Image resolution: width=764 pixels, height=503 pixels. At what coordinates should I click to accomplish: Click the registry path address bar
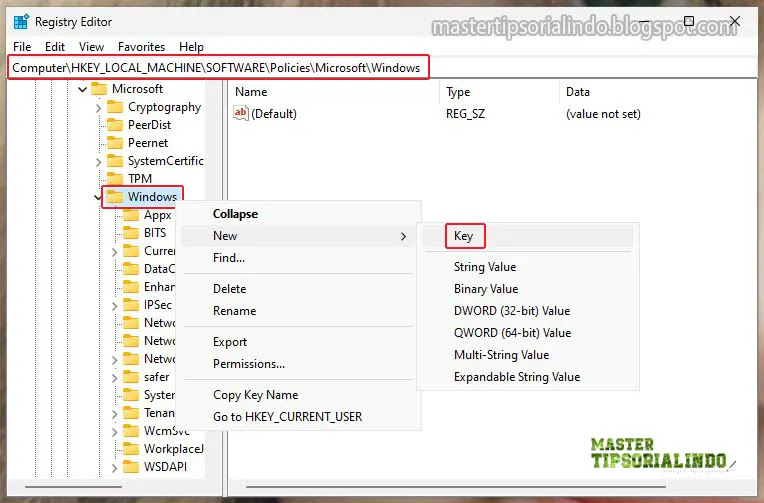pyautogui.click(x=382, y=67)
